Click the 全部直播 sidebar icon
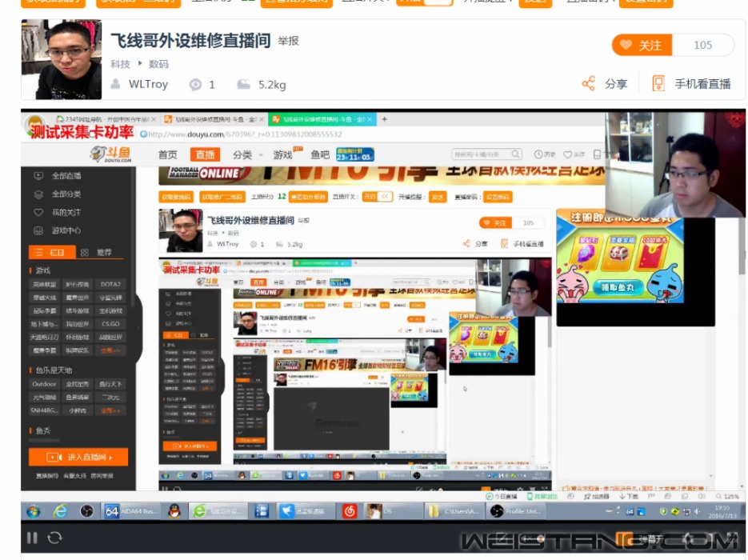The height and width of the screenshot is (560, 748). [x=38, y=176]
